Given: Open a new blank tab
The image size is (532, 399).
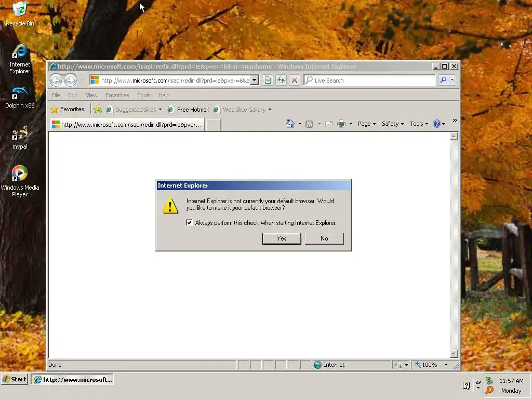Looking at the screenshot, I should click(x=214, y=125).
